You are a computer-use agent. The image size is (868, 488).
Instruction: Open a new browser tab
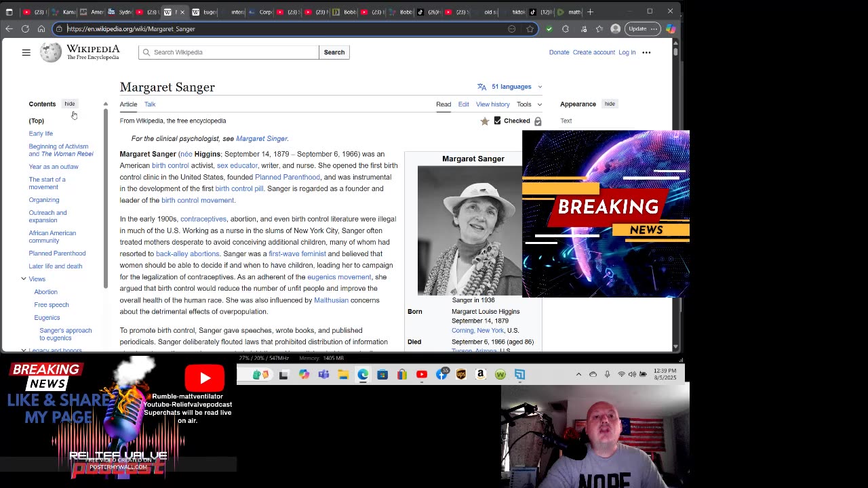[x=590, y=12]
